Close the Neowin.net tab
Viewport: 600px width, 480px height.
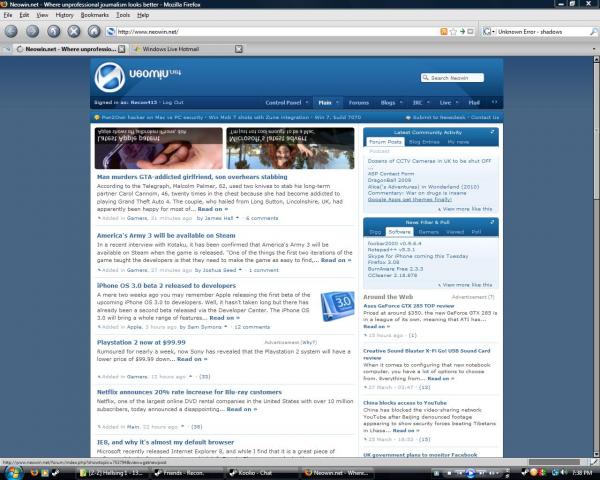click(121, 49)
